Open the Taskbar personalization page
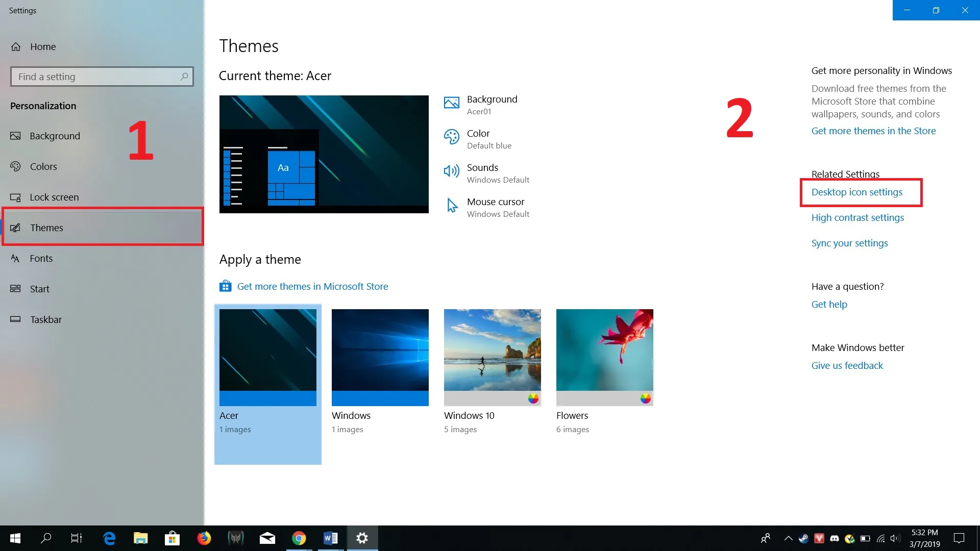Screen dimensions: 980x551 tap(102, 319)
